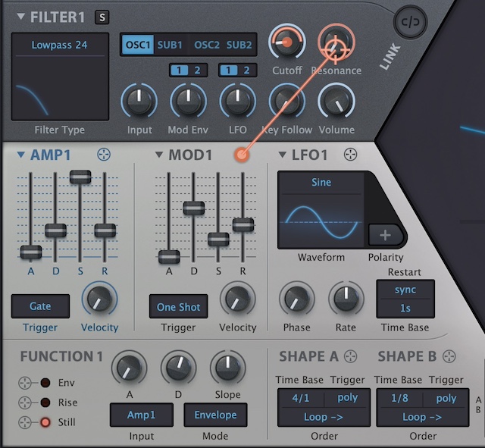Screen dimensions: 485x448
Task: Open the Lowpass 24 filter type dropdown
Action: click(59, 45)
